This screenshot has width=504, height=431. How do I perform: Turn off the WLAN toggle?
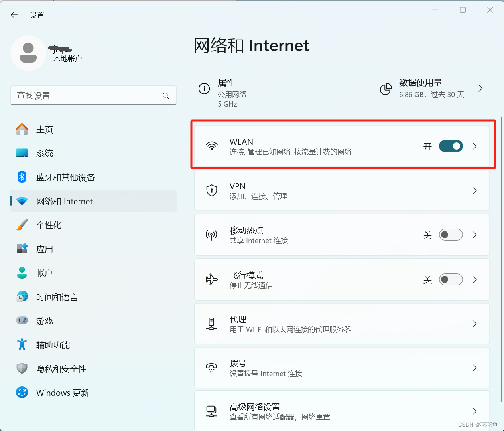[451, 146]
